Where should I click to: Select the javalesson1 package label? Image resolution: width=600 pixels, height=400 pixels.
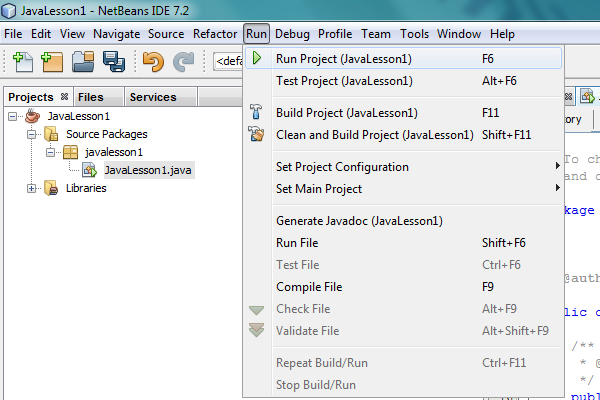[x=114, y=152]
